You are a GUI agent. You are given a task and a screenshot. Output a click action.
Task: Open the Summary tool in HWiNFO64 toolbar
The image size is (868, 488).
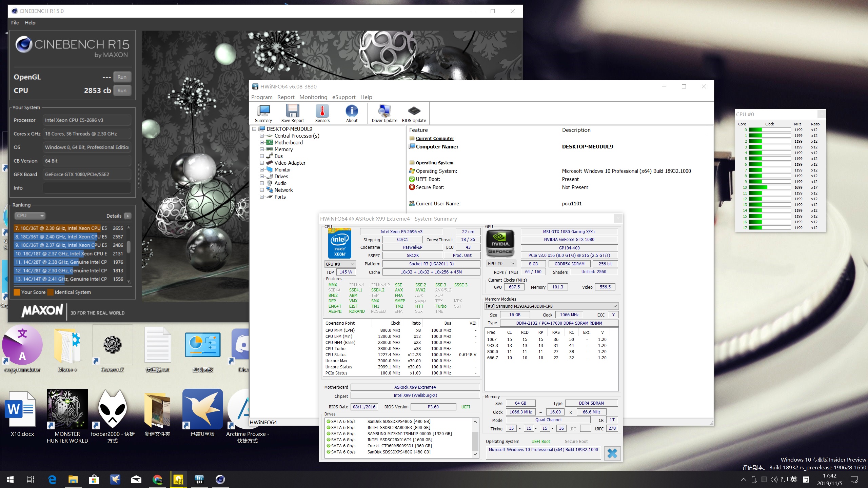263,113
